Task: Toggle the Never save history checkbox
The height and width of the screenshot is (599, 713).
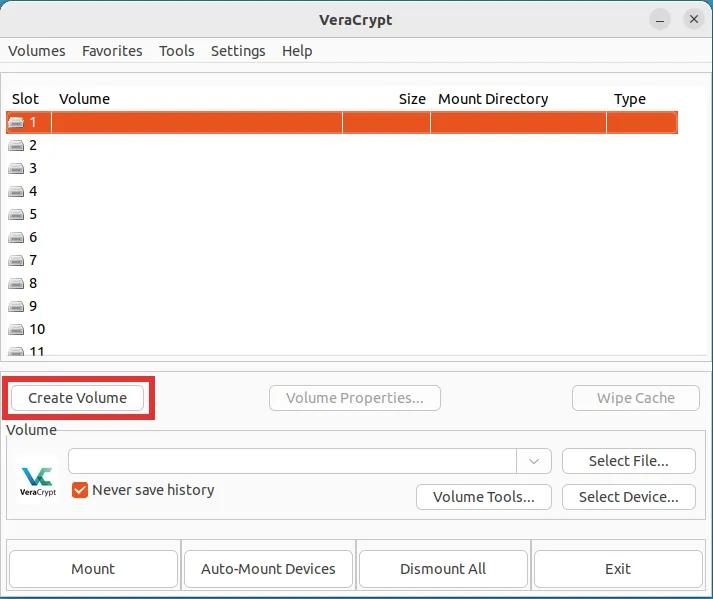Action: pyautogui.click(x=80, y=490)
